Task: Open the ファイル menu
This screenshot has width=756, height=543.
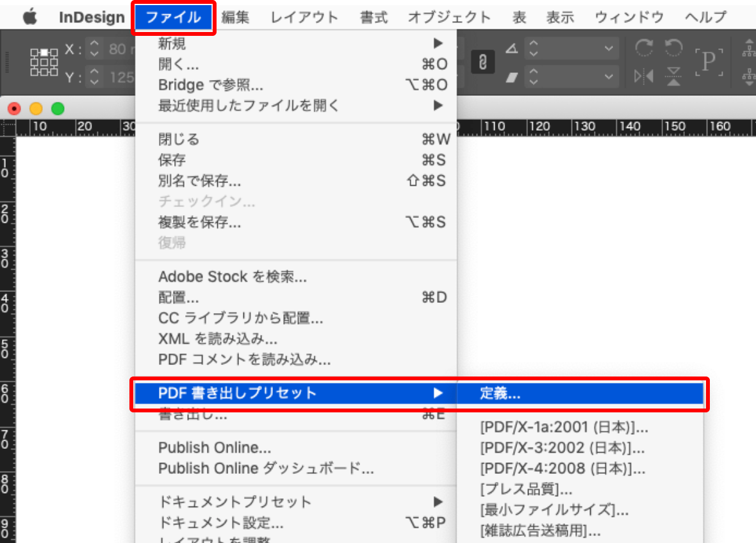Action: click(174, 17)
